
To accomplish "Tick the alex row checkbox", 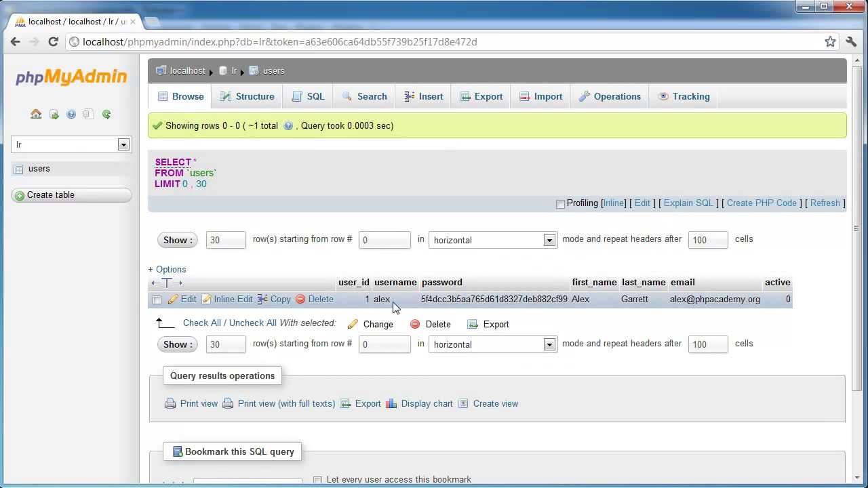I will click(x=157, y=300).
